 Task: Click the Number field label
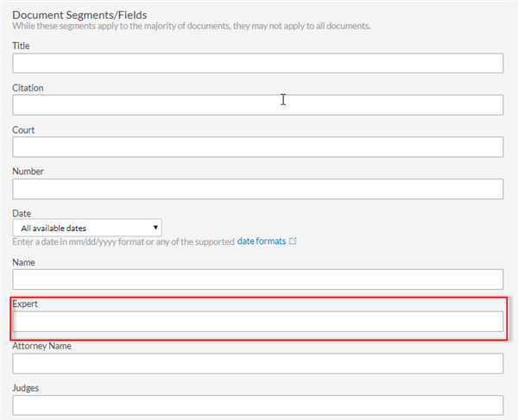28,172
